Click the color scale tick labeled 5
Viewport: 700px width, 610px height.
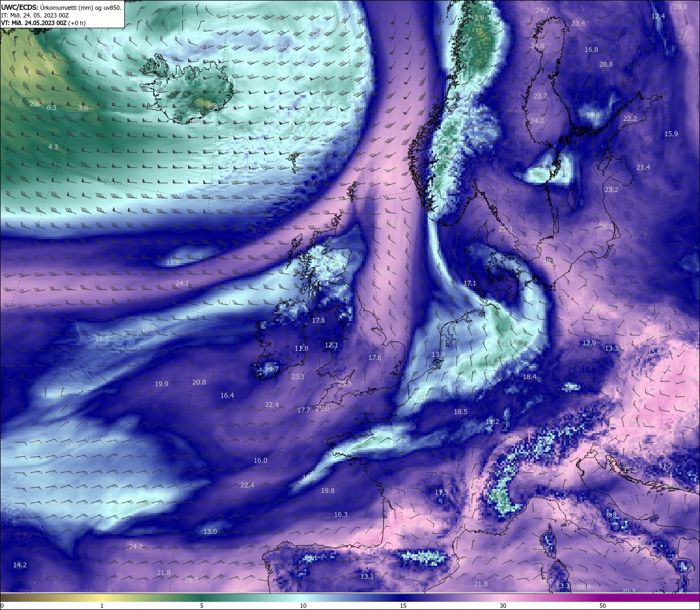202,606
